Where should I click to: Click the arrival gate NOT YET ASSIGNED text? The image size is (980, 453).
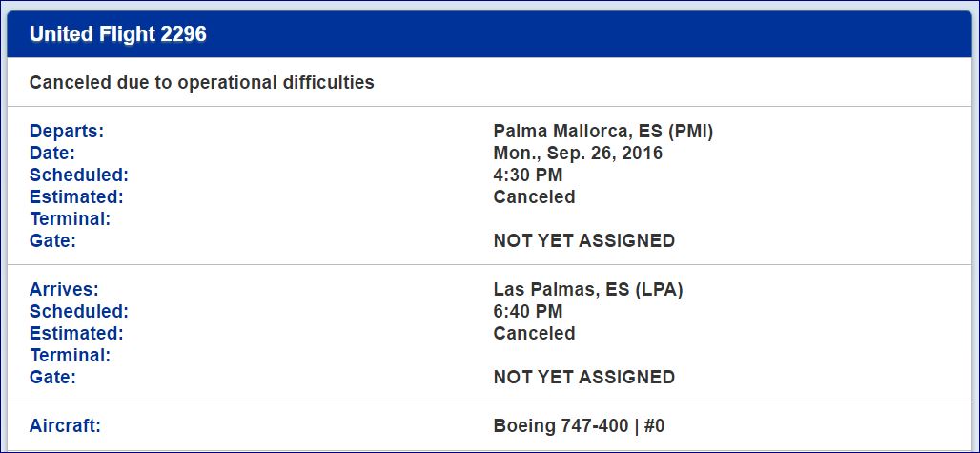point(583,378)
